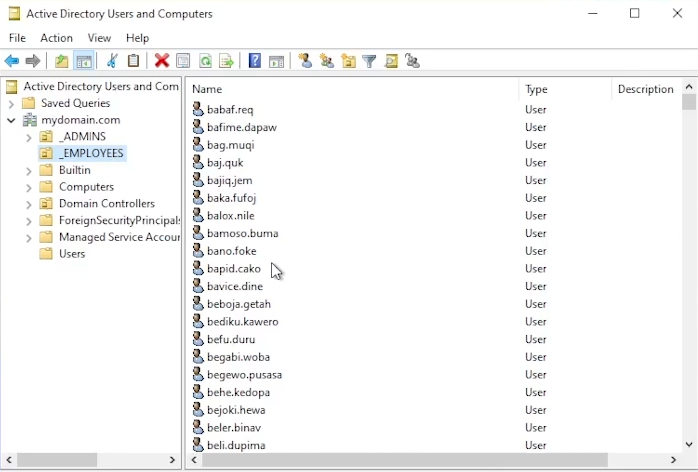This screenshot has width=698, height=472.
Task: Sort list by Type column header
Action: pos(565,89)
